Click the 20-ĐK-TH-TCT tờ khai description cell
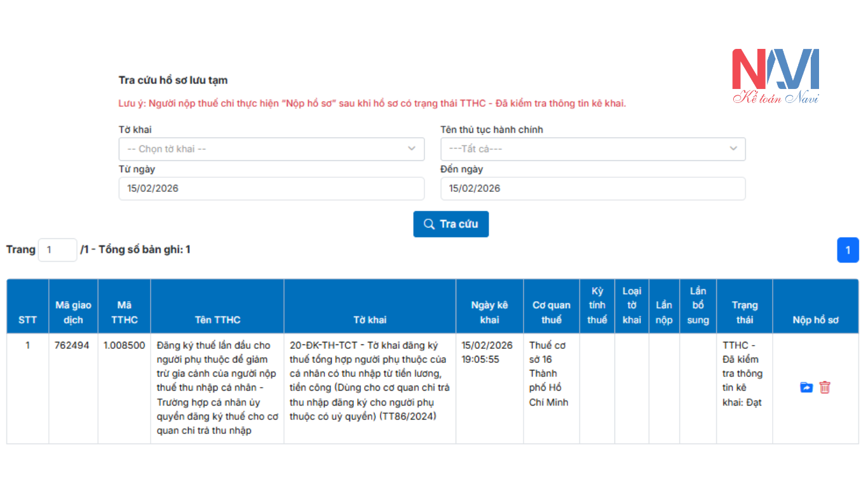Screen dimensions: 868x488 coord(369,381)
